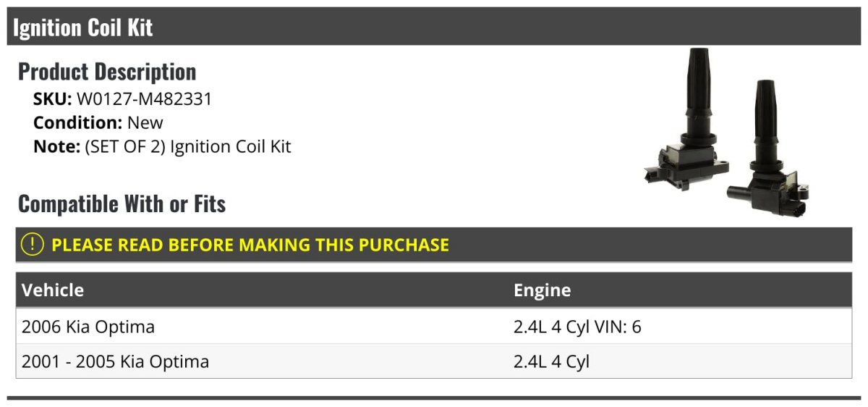Click the Product Description heading
Screen dimensions: 868x407
[x=107, y=72]
